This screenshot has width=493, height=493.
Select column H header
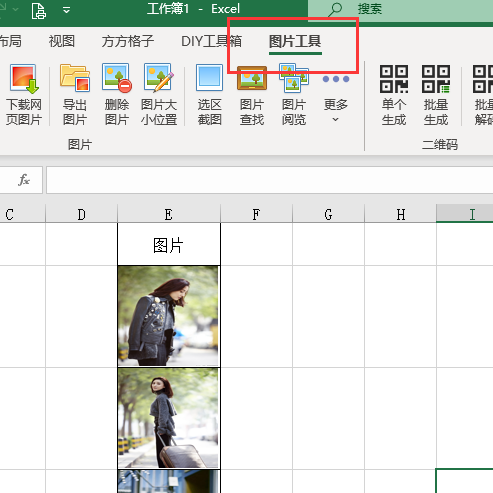(x=400, y=214)
